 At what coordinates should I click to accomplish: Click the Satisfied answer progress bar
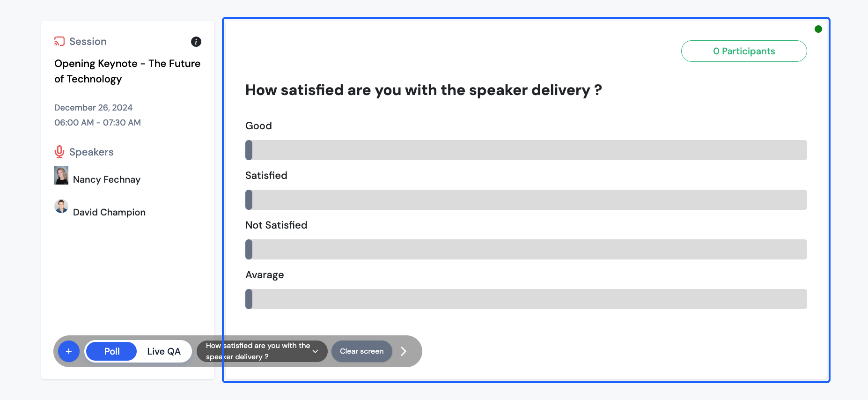[526, 200]
